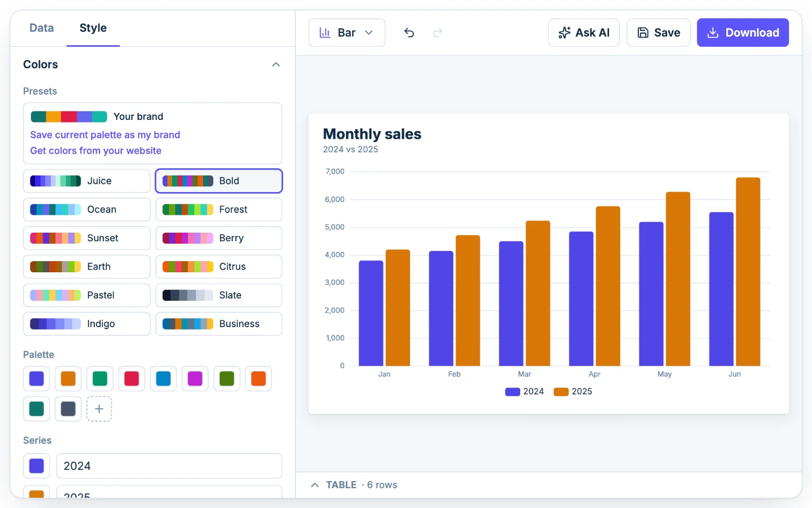Screen dimensions: 812x508
Task: Click the olive green palette swatch
Action: click(227, 378)
